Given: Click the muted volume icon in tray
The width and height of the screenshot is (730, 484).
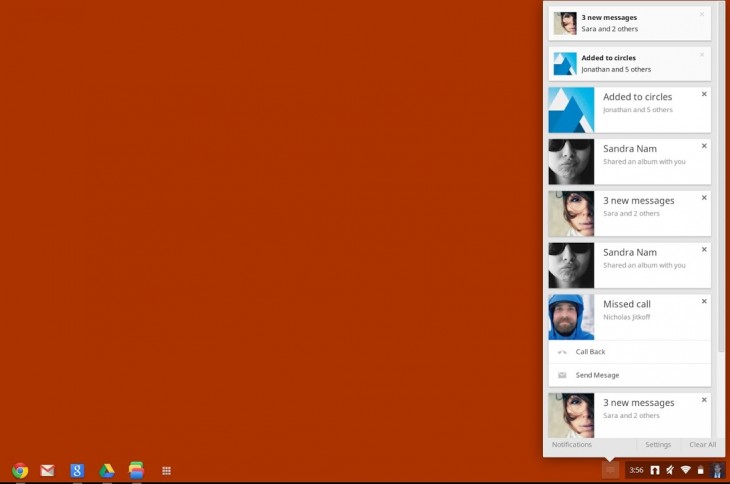Looking at the screenshot, I should point(670,470).
